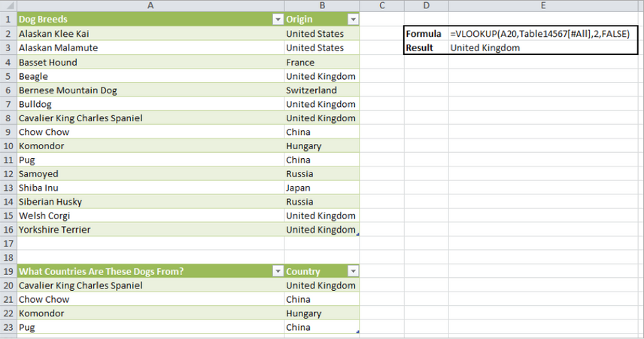
Task: Select the Switzerland origin cell
Action: [x=322, y=90]
